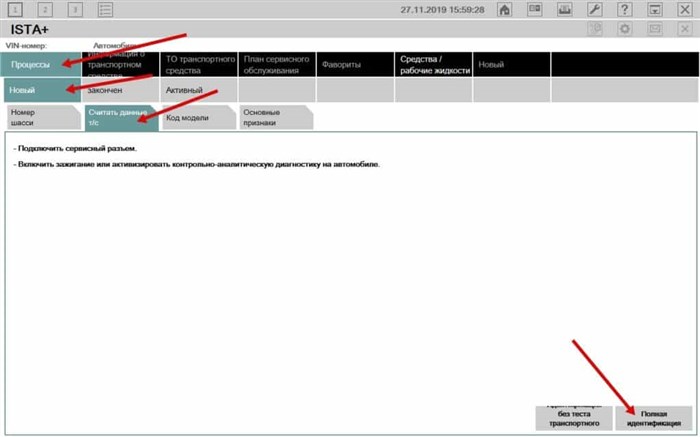The image size is (700, 437).
Task: Click the gear icon in ISTA+ header
Action: tap(624, 30)
